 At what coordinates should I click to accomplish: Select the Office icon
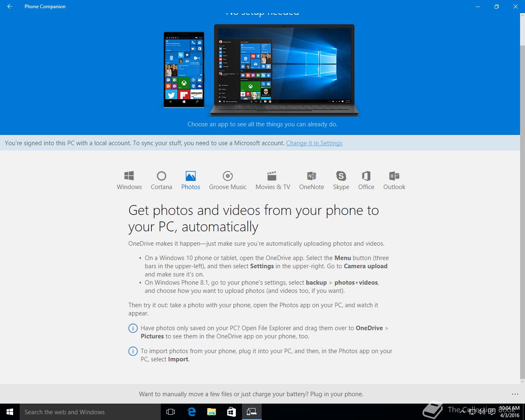pos(366,176)
